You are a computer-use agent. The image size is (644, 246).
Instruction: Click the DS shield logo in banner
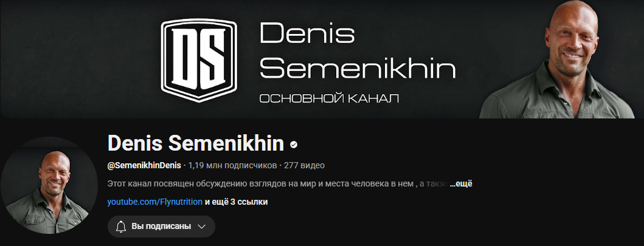(199, 60)
